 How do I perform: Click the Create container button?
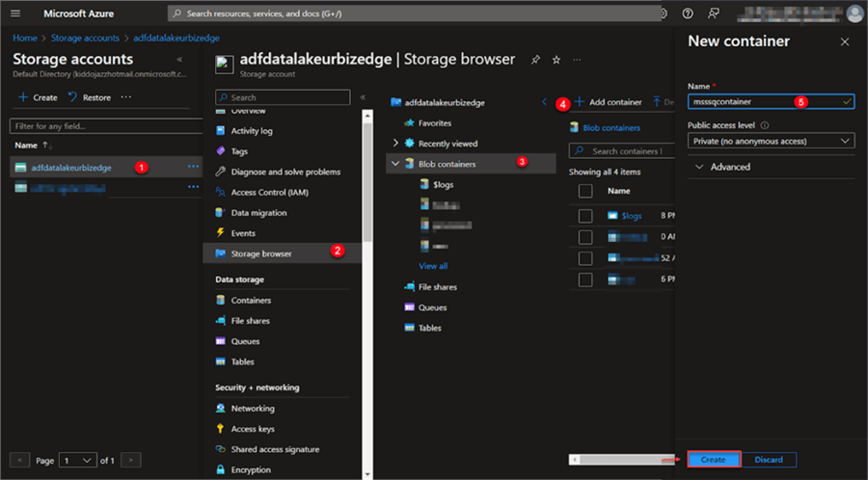[x=713, y=460]
